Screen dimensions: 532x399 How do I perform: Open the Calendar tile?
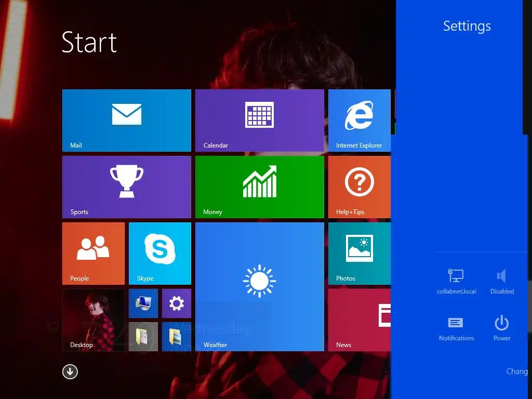[260, 121]
